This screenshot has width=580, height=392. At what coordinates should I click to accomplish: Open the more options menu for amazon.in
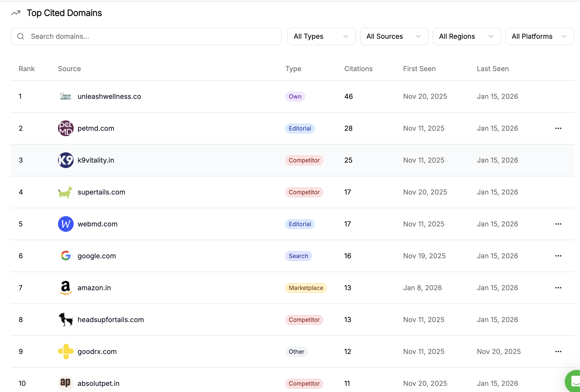click(x=558, y=287)
